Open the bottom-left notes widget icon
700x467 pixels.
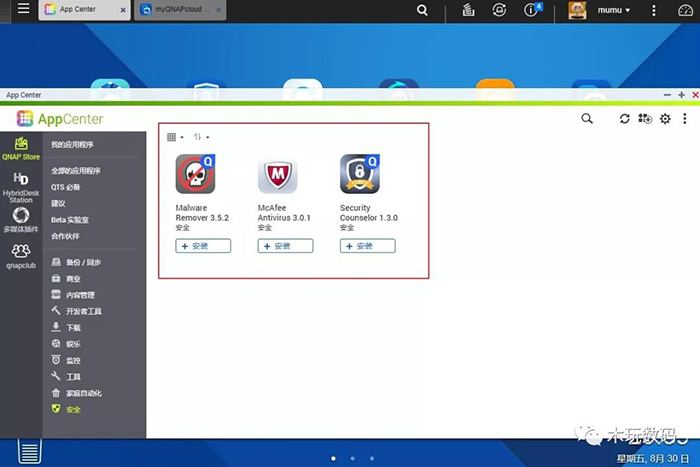click(29, 451)
